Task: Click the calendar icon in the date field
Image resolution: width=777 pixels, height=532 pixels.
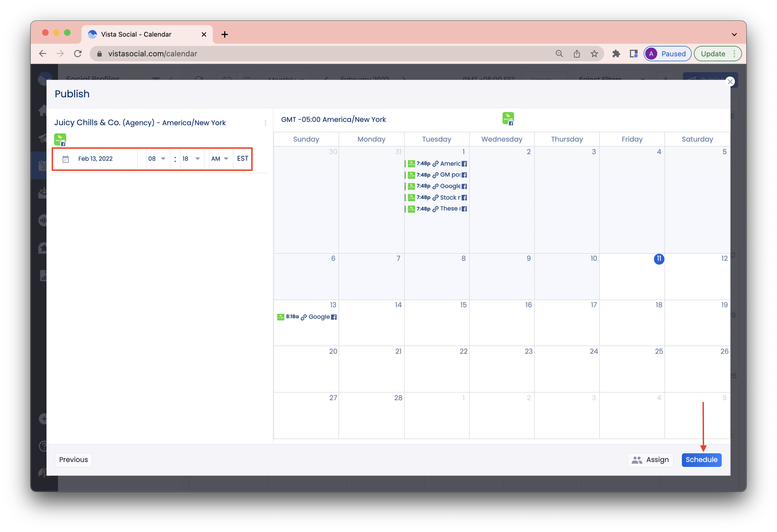Action: tap(66, 159)
